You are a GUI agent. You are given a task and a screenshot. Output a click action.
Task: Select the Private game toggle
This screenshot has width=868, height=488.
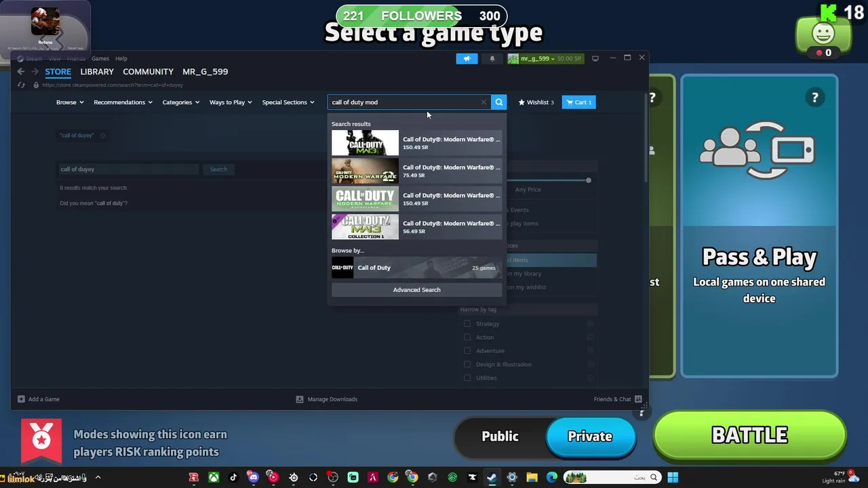(x=590, y=436)
